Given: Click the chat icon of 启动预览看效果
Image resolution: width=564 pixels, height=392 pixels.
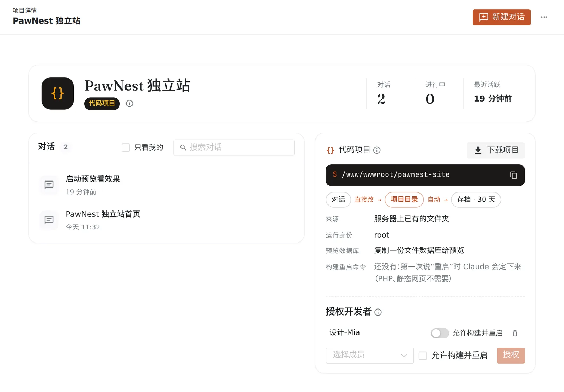Looking at the screenshot, I should coord(49,185).
